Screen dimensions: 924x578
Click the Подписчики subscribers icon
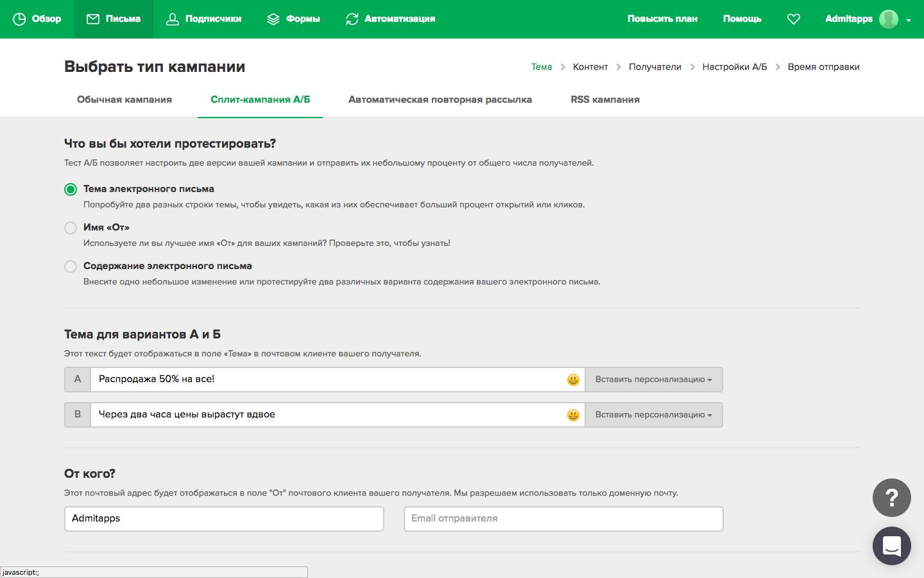coord(171,19)
